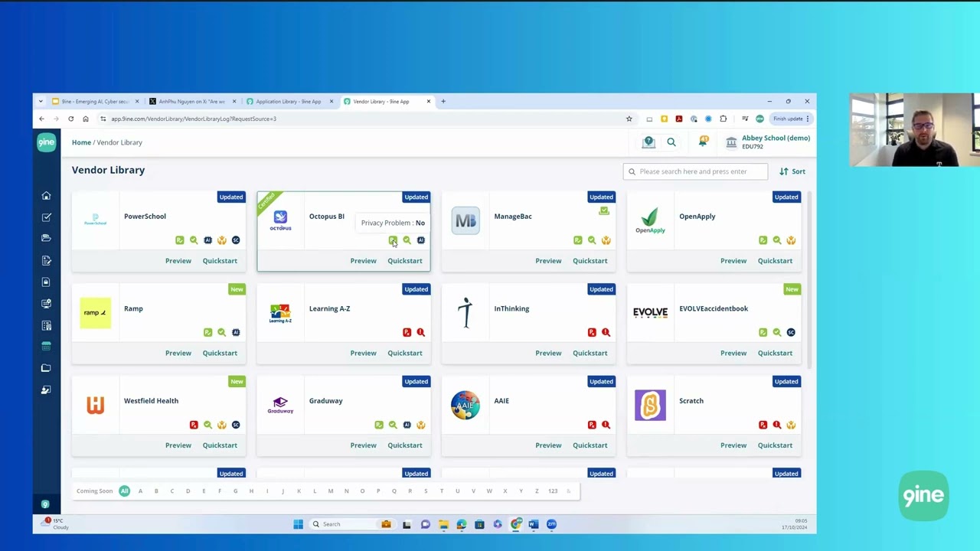
Task: Open the lock icon in left sidebar
Action: click(46, 282)
